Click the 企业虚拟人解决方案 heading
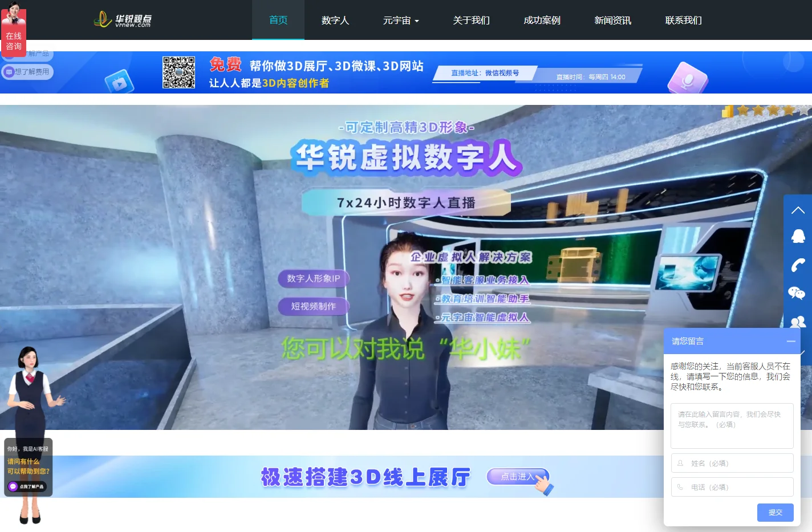This screenshot has height=532, width=812. 471,257
